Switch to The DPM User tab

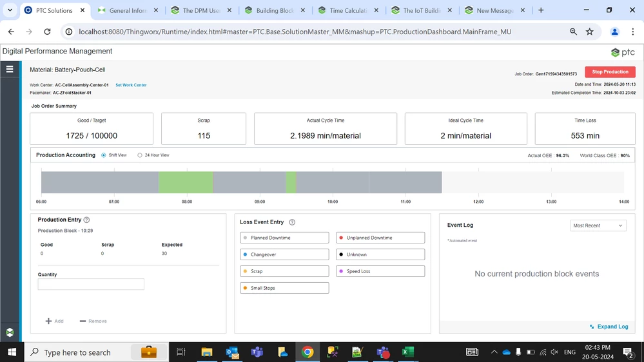click(201, 11)
